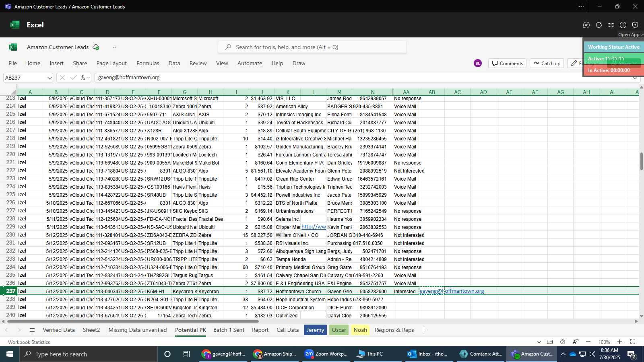
Task: Open the volume icon in the system tray
Action: (x=592, y=354)
